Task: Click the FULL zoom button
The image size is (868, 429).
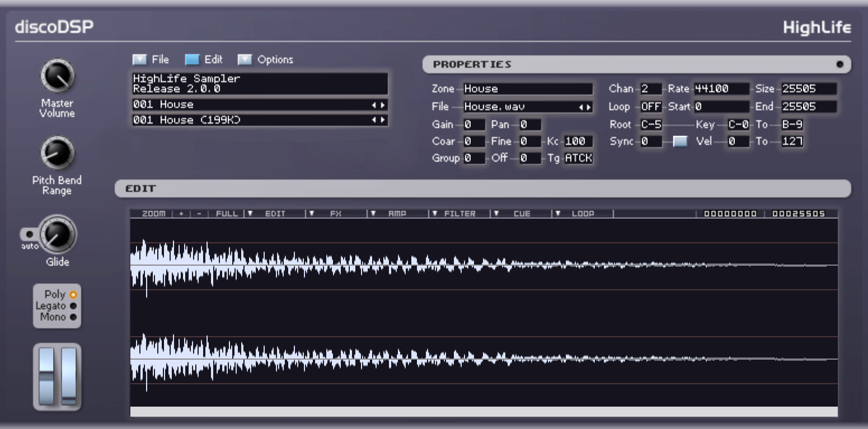Action: click(226, 214)
